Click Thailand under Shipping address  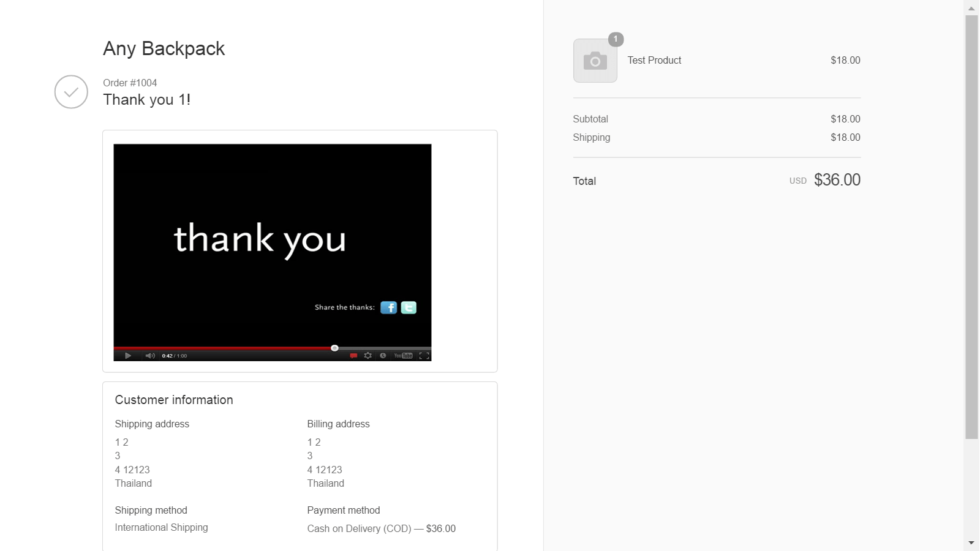(x=134, y=483)
